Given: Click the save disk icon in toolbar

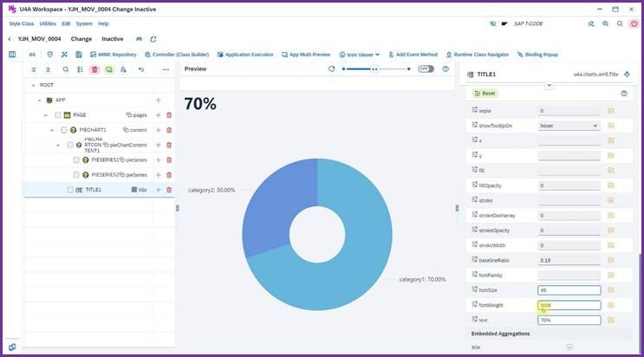Looking at the screenshot, I should pyautogui.click(x=79, y=55).
